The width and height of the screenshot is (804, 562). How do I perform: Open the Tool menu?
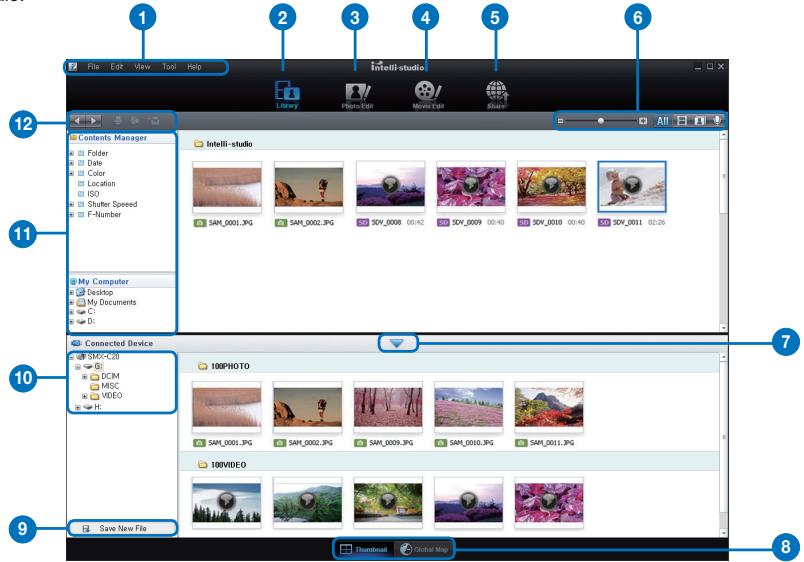tap(169, 67)
